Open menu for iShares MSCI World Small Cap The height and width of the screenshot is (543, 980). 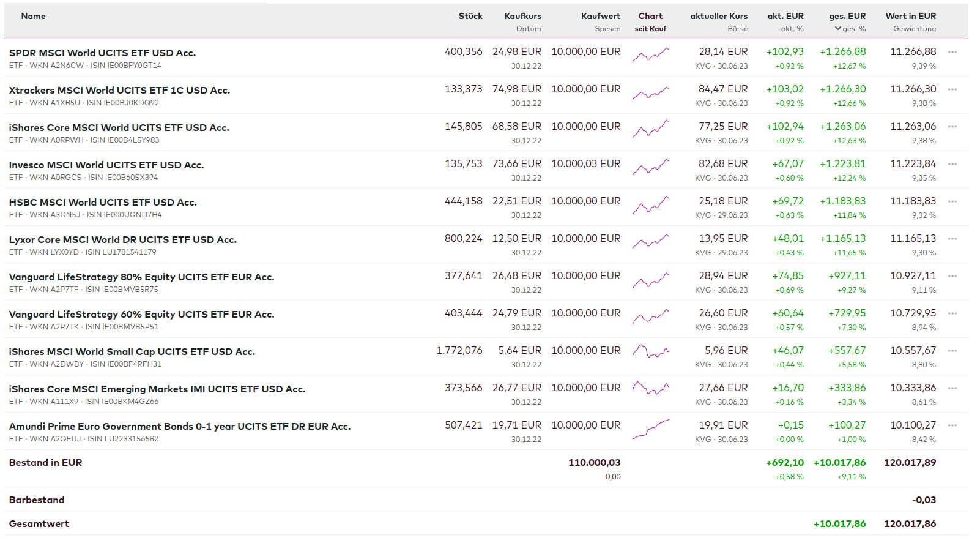952,351
